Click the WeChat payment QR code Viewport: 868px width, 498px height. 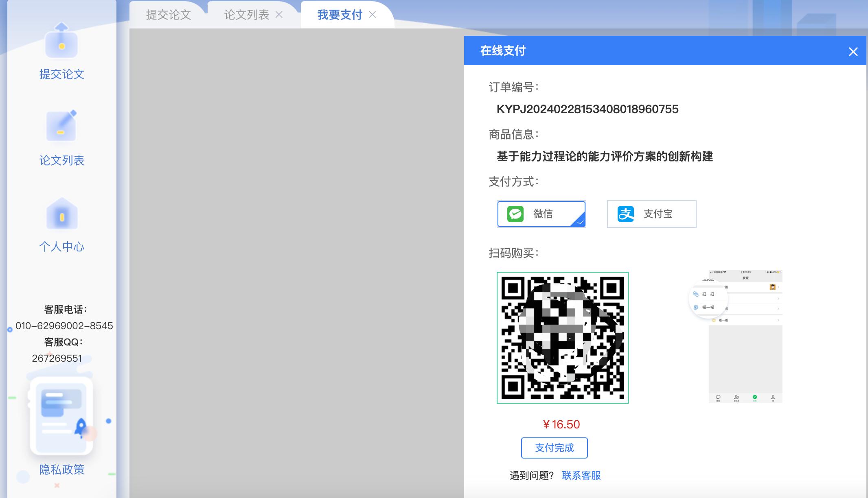pos(563,337)
